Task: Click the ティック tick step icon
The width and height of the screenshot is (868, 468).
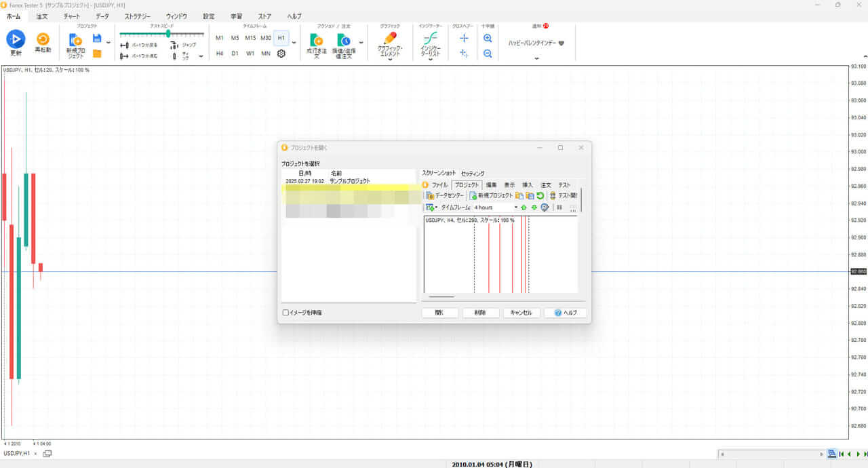Action: pos(174,56)
